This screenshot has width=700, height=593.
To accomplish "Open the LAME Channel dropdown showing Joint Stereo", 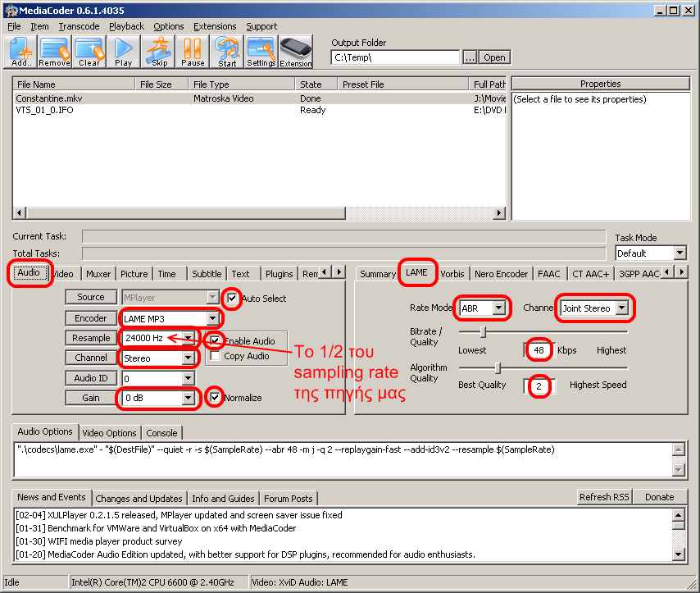I will pos(622,308).
